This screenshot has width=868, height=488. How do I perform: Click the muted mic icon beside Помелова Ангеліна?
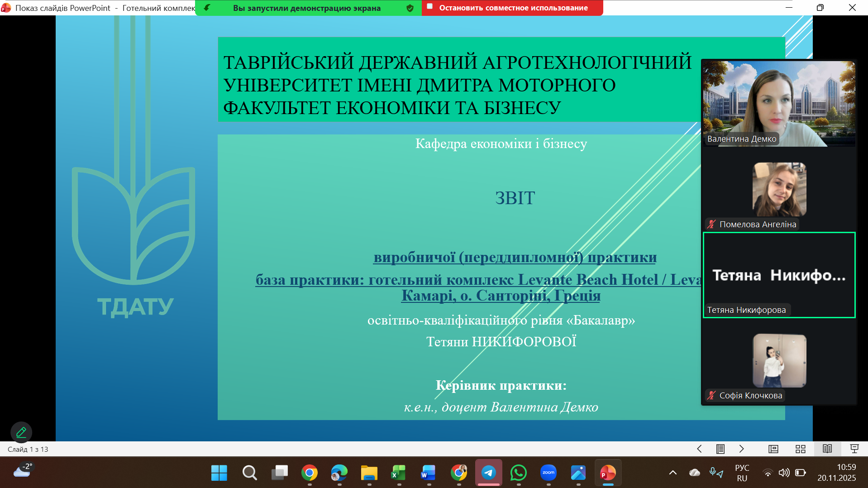[x=711, y=224]
